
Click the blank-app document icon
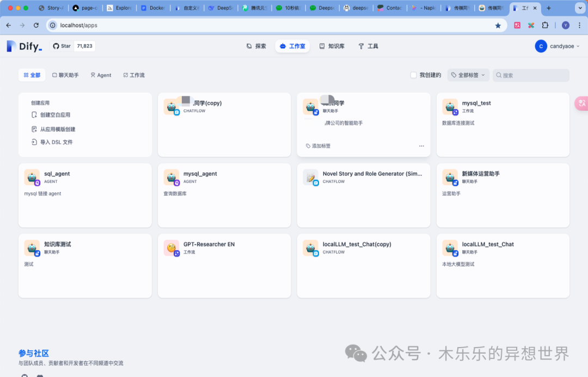click(x=34, y=115)
